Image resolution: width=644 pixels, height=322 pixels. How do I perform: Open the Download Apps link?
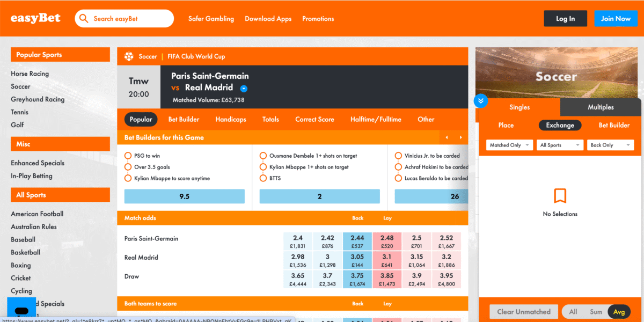pos(268,19)
